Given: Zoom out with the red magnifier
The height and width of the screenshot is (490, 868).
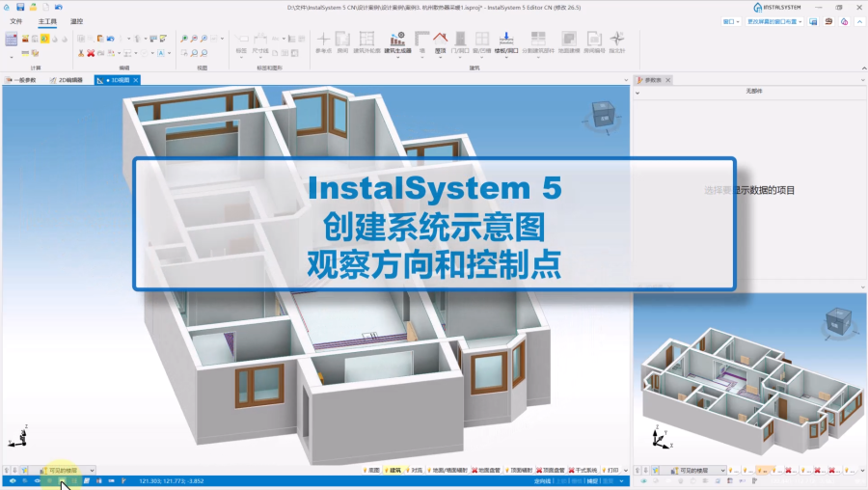Looking at the screenshot, I should pyautogui.click(x=194, y=39).
